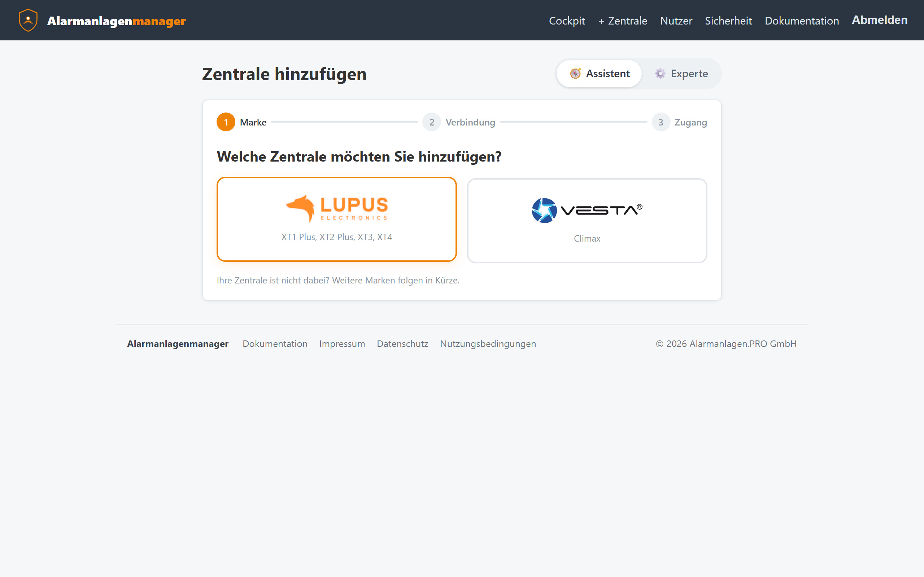Click the Abmelden logout button
The height and width of the screenshot is (577, 924).
click(879, 20)
